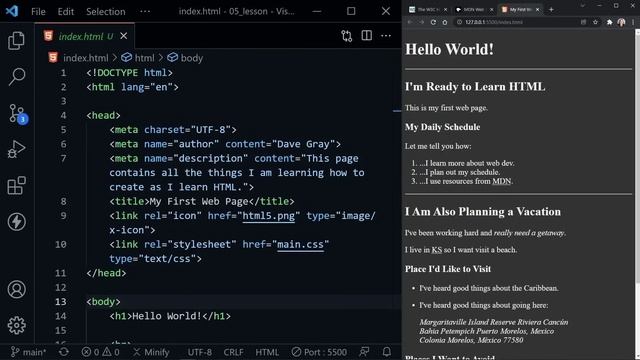Select language mode HTML in the status bar

point(267,352)
